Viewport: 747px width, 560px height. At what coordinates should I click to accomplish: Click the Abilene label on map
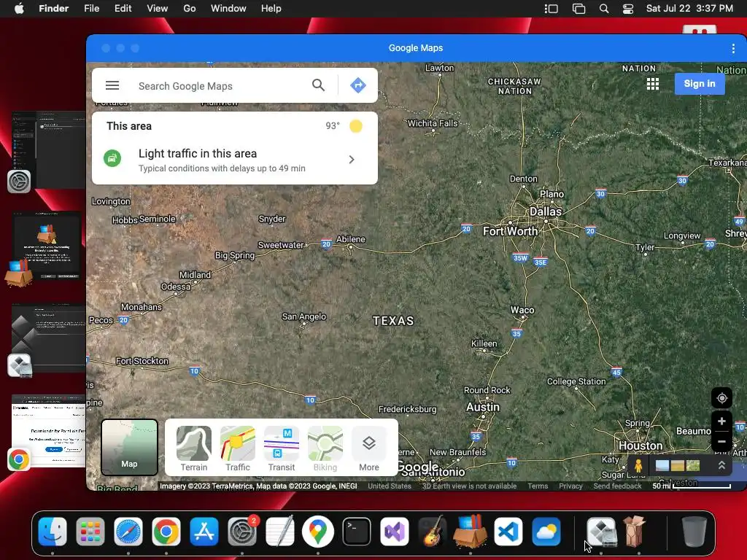351,239
